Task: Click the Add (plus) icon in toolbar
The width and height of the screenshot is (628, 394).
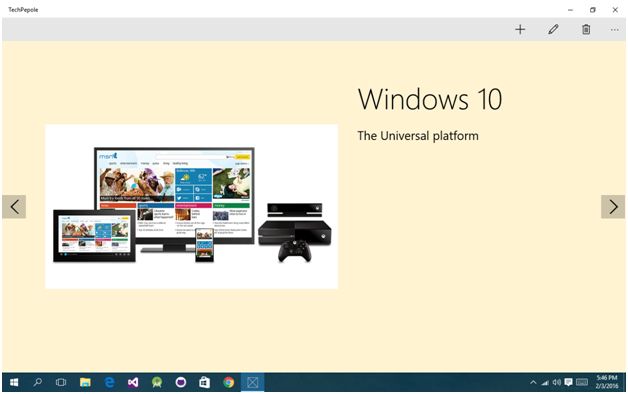Action: 520,29
